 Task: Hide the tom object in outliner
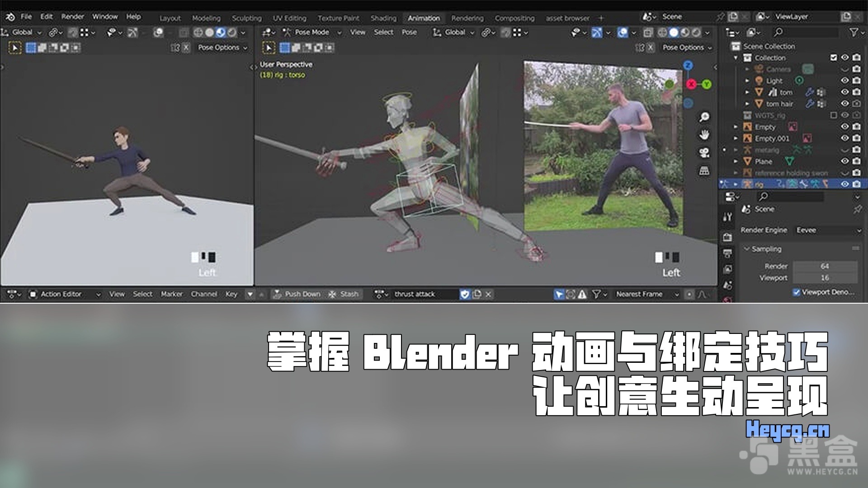pos(844,92)
